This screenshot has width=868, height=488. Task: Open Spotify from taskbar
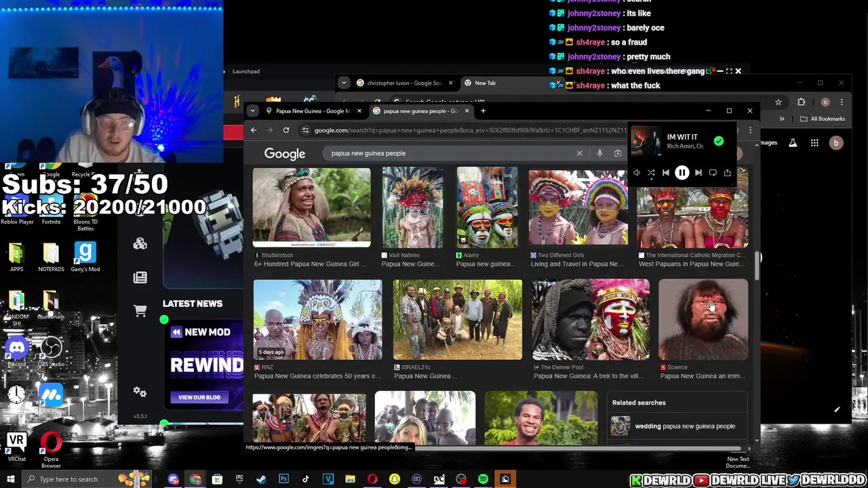pyautogui.click(x=483, y=479)
